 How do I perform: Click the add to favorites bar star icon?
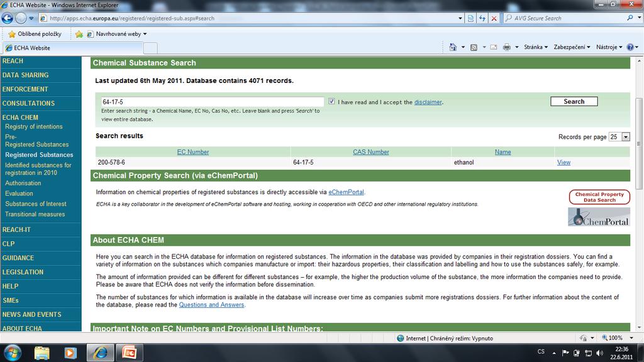click(x=79, y=34)
